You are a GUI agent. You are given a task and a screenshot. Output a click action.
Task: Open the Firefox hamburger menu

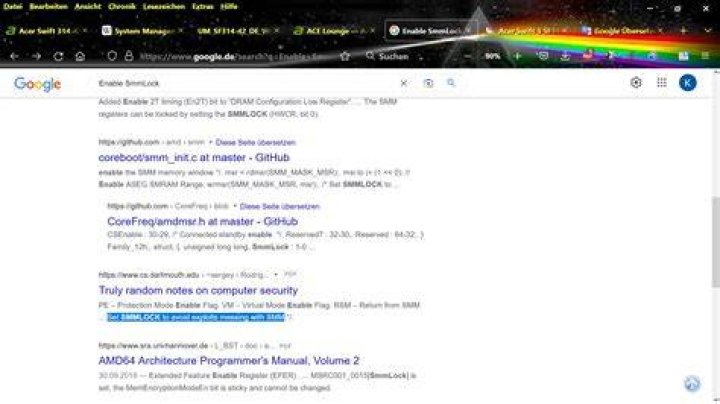pyautogui.click(x=705, y=56)
